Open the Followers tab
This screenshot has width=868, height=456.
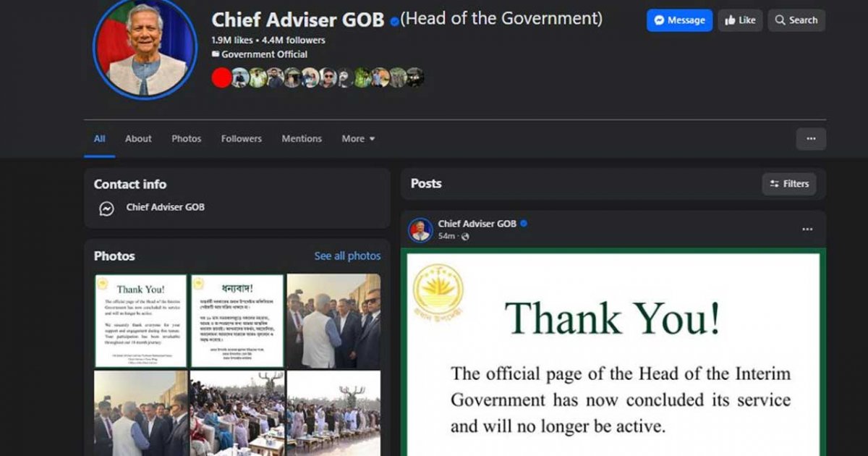click(x=242, y=138)
